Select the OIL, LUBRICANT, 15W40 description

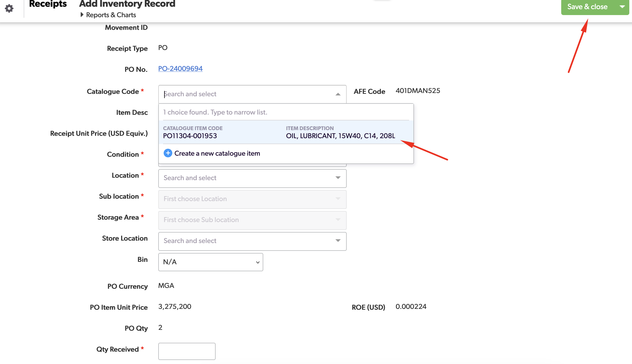click(x=340, y=136)
